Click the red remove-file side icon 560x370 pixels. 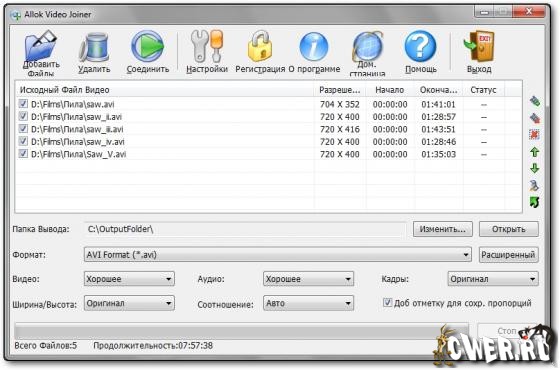[x=535, y=118]
